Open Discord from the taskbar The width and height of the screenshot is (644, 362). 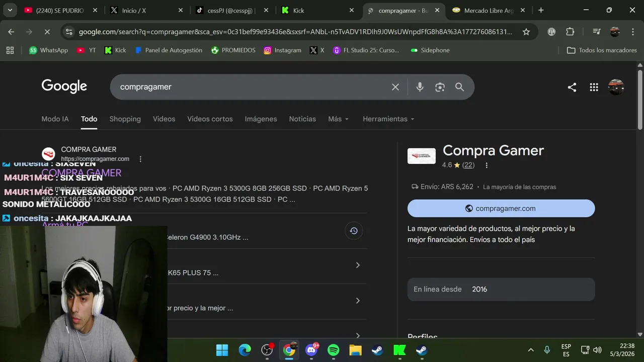(311, 350)
